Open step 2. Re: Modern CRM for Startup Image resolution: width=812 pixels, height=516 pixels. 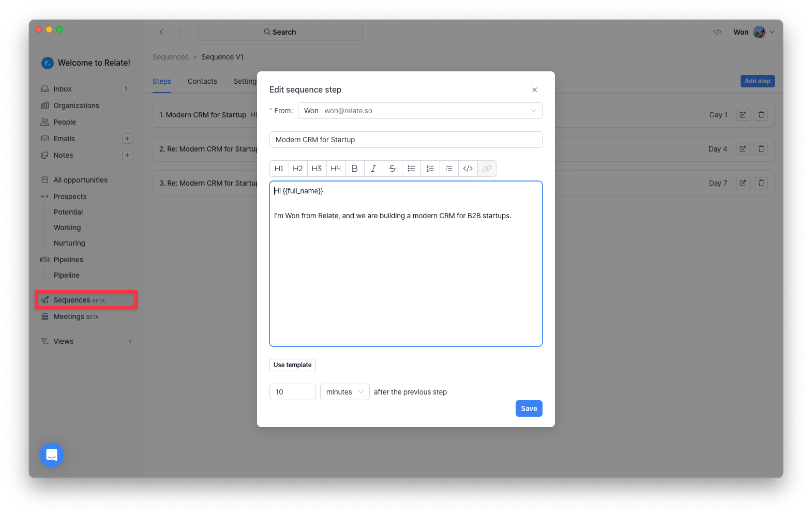208,149
